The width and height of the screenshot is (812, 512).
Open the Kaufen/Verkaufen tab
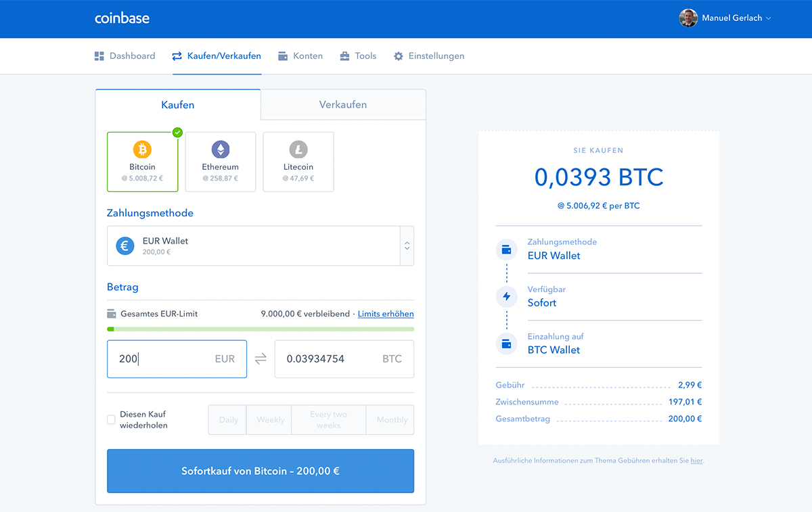point(217,56)
